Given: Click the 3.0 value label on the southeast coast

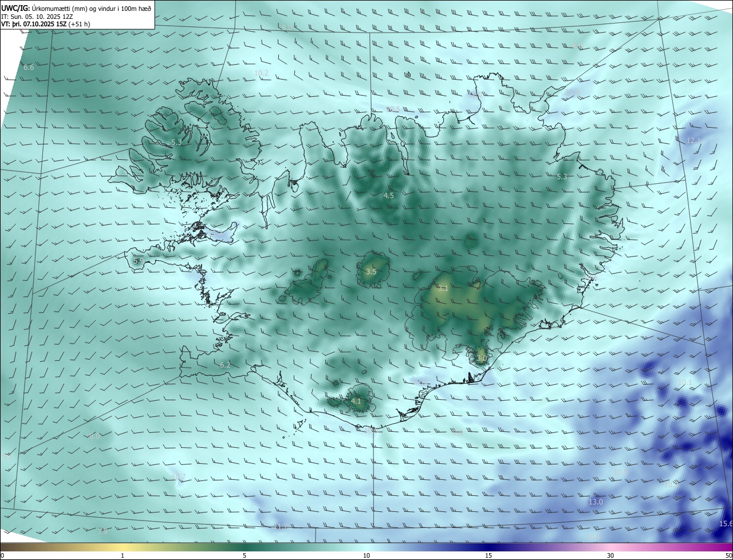Looking at the screenshot, I should click(482, 358).
